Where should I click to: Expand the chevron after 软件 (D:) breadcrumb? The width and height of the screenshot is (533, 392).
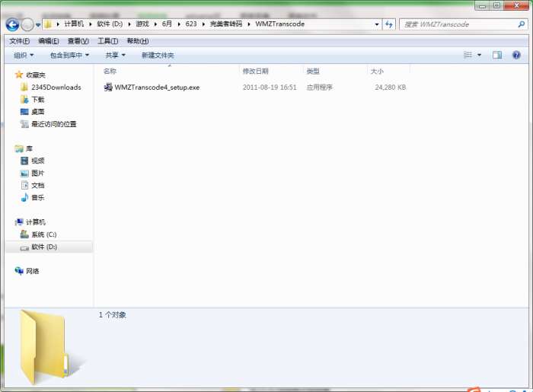(129, 24)
